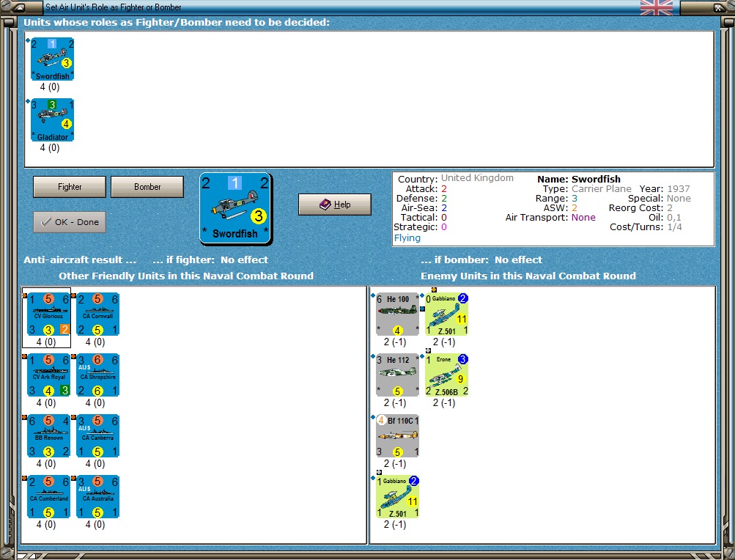Select the CA Australia cruiser unit
The height and width of the screenshot is (560, 735).
(97, 497)
